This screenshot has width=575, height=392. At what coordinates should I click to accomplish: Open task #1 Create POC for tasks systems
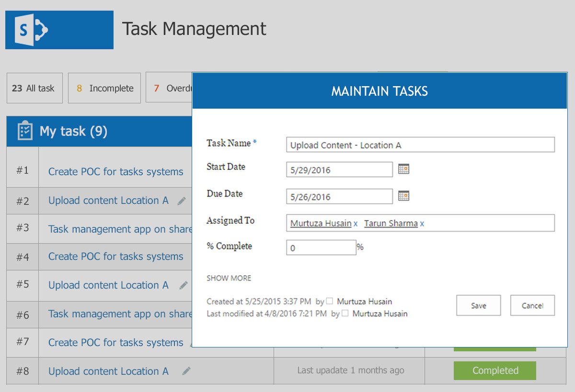(x=115, y=172)
